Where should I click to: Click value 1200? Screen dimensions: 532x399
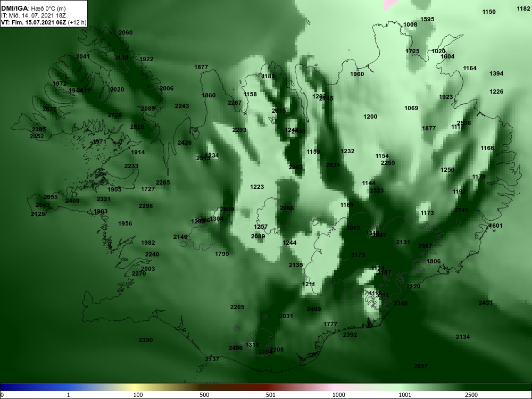pos(370,117)
